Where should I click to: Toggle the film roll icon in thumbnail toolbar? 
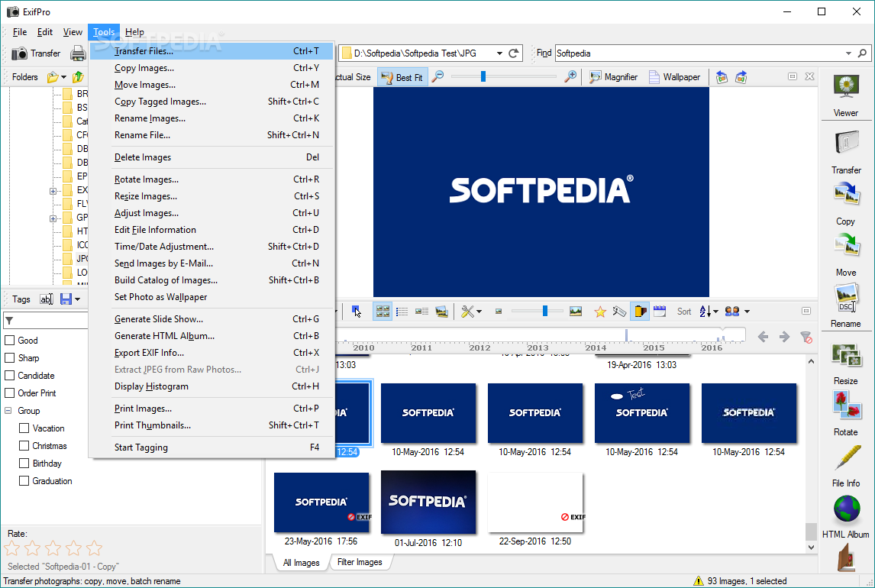click(640, 312)
